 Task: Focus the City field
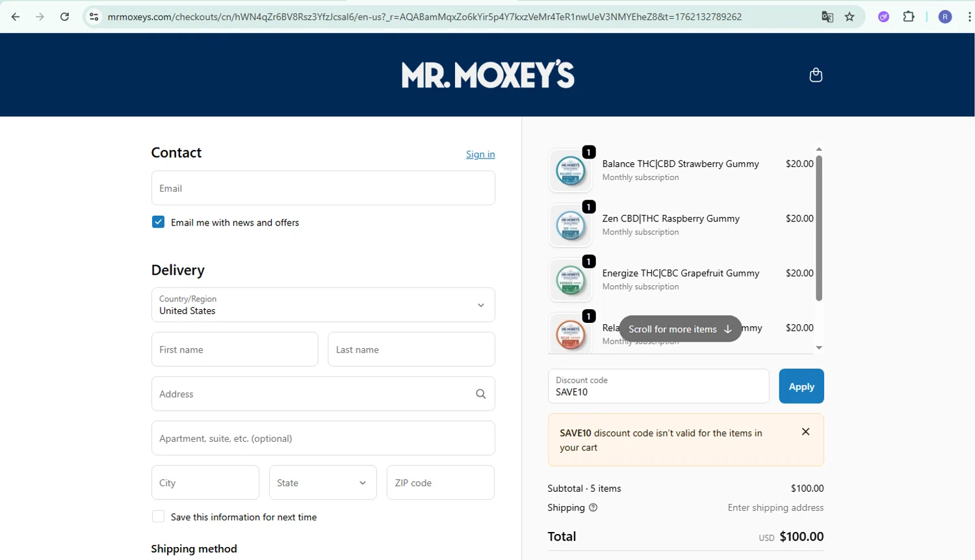click(x=205, y=483)
